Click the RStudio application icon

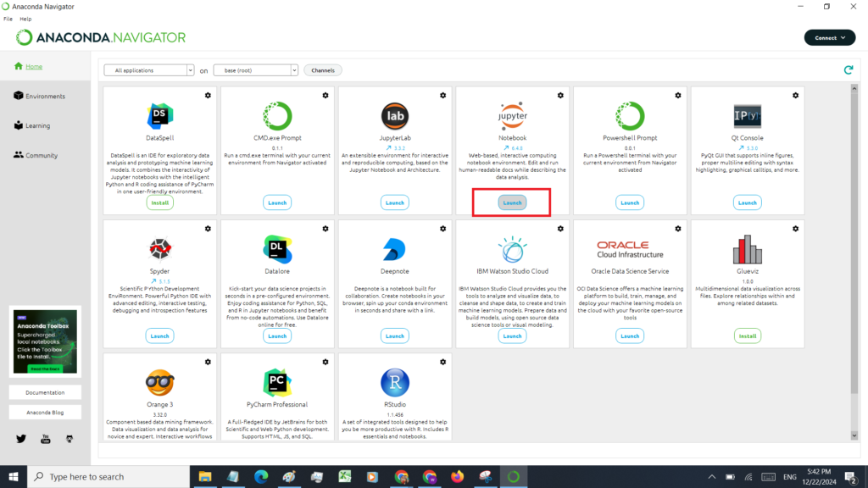(394, 382)
